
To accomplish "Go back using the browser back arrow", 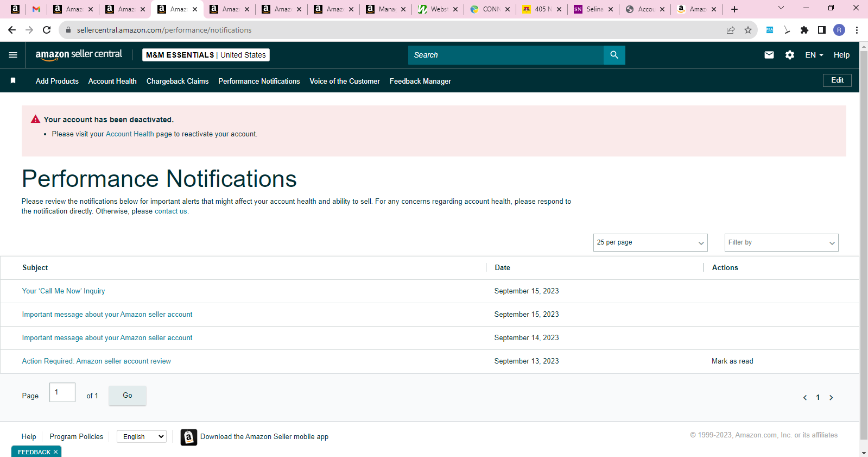I will tap(12, 30).
